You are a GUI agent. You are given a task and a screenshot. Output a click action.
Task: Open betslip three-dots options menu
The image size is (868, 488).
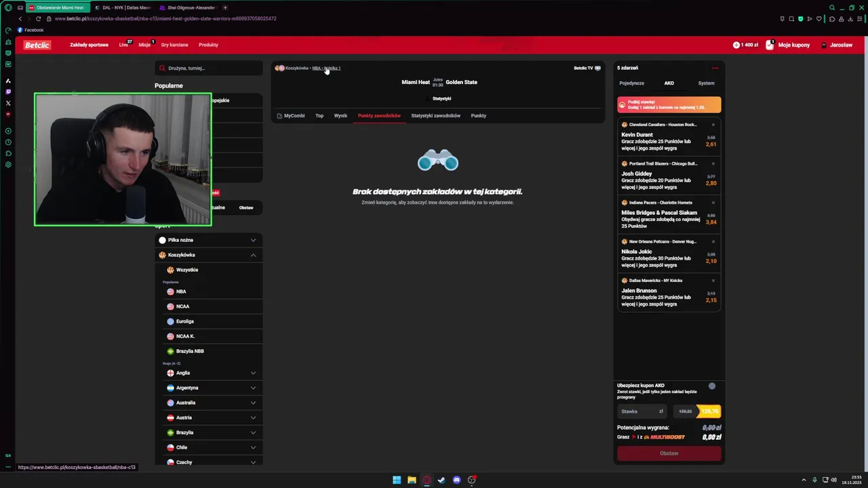(715, 68)
